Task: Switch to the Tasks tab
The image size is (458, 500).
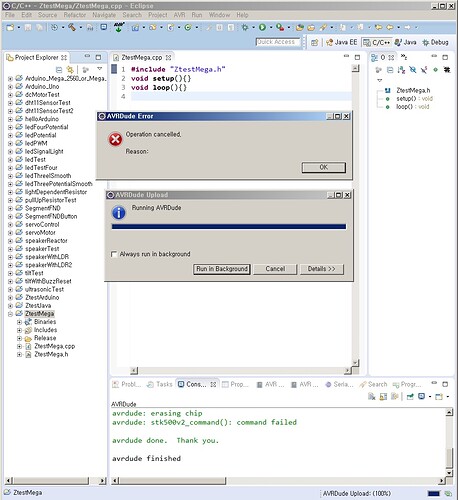Action: tap(160, 384)
